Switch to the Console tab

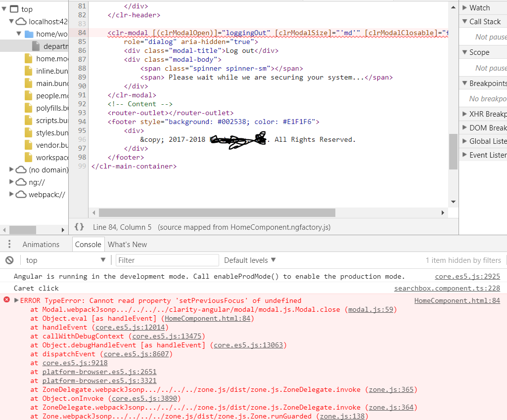(88, 244)
